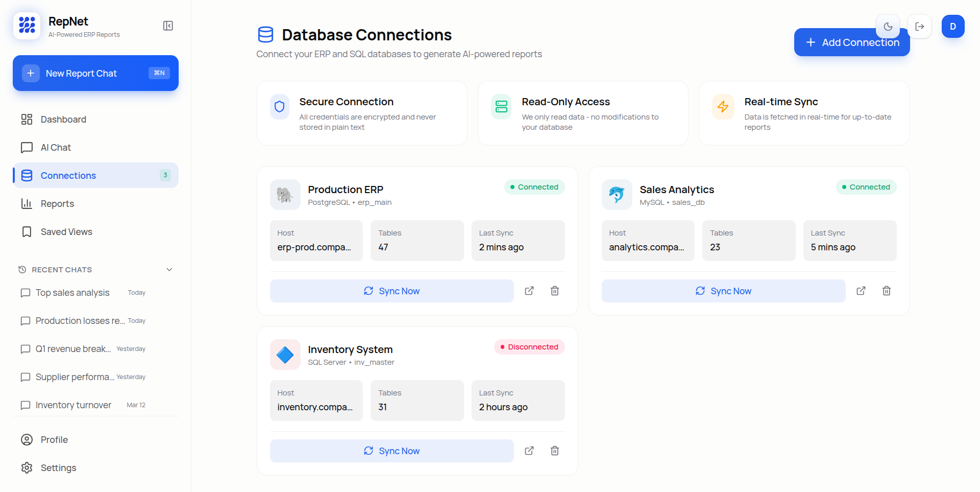980x492 pixels.
Task: Open the Dashboard page
Action: (x=95, y=119)
